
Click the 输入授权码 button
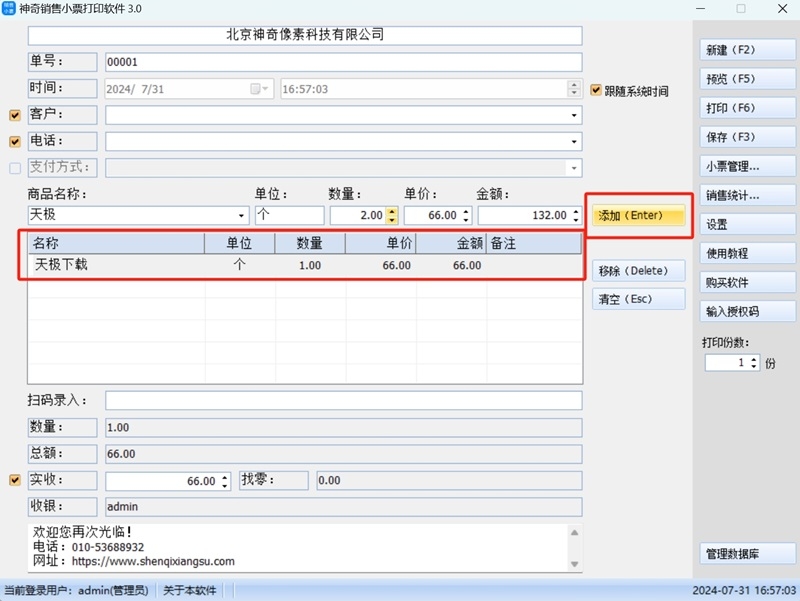[747, 311]
